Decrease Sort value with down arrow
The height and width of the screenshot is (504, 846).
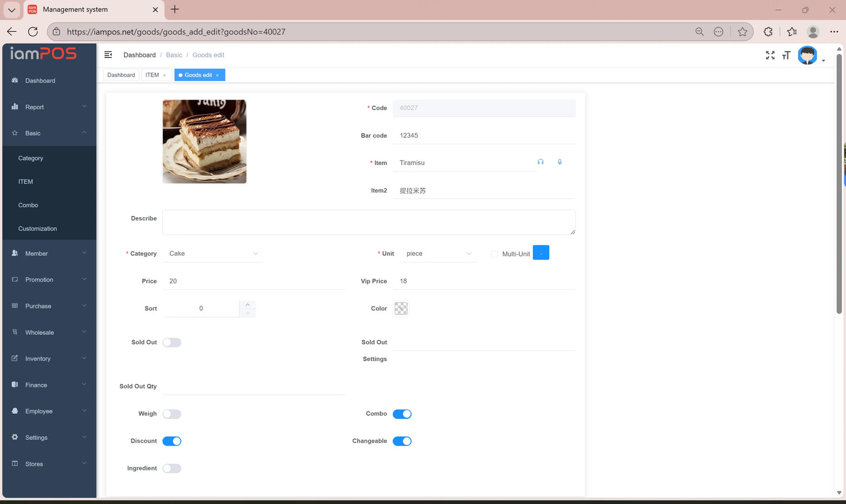248,313
